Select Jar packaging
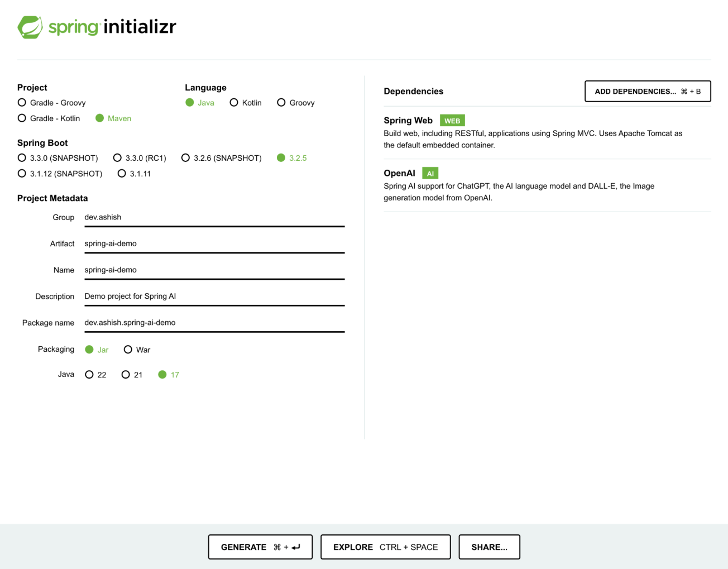Image resolution: width=728 pixels, height=569 pixels. (97, 350)
